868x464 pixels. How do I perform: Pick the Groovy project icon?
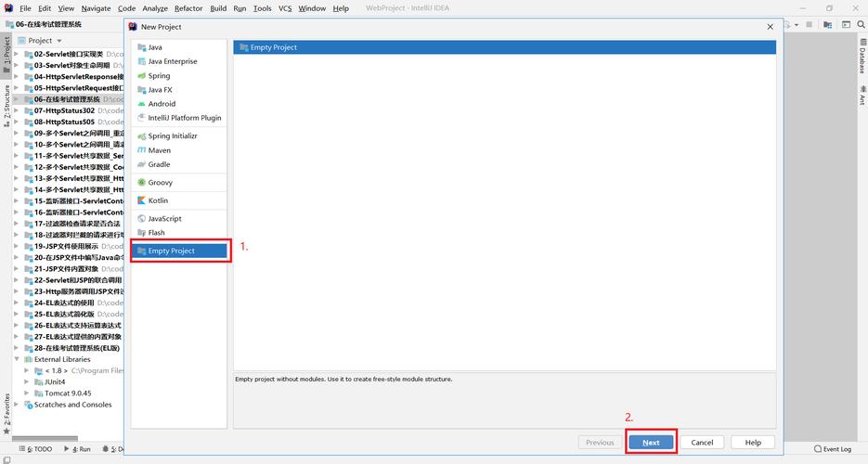click(142, 183)
